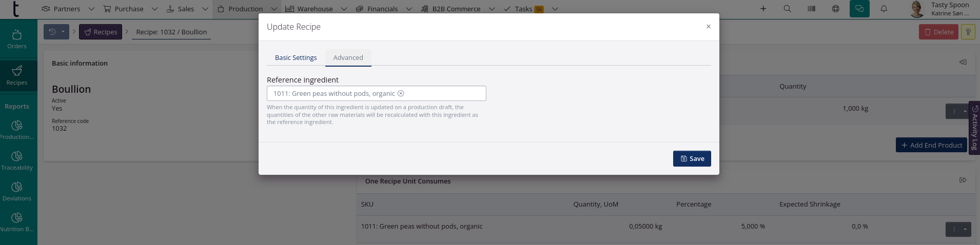Open Traceability report in sidebar
Image resolution: width=980 pixels, height=245 pixels.
coord(17,160)
